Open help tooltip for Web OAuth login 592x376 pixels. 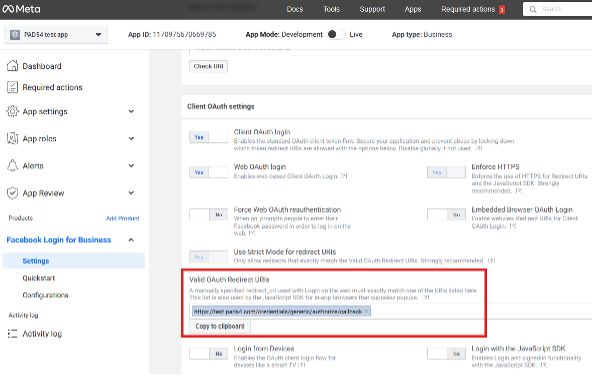click(344, 176)
